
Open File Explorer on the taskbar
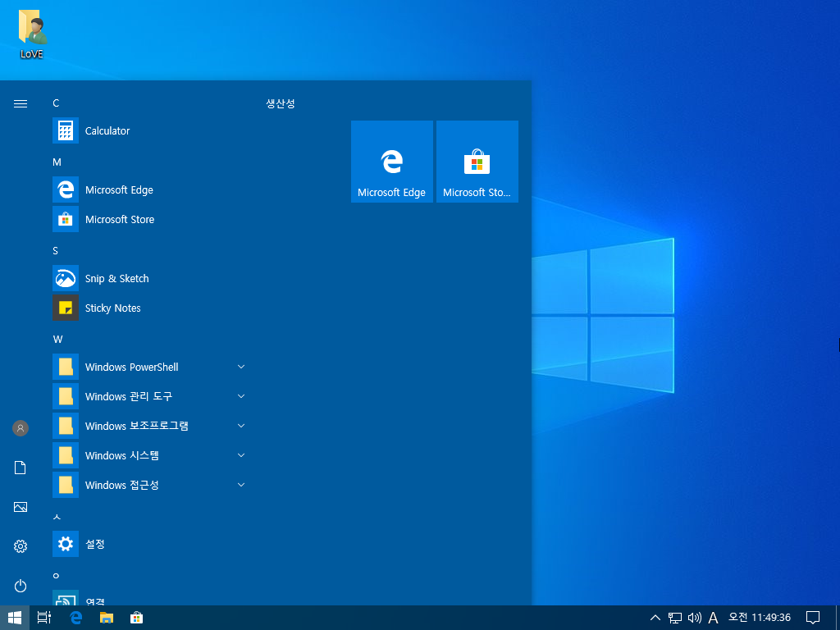107,618
